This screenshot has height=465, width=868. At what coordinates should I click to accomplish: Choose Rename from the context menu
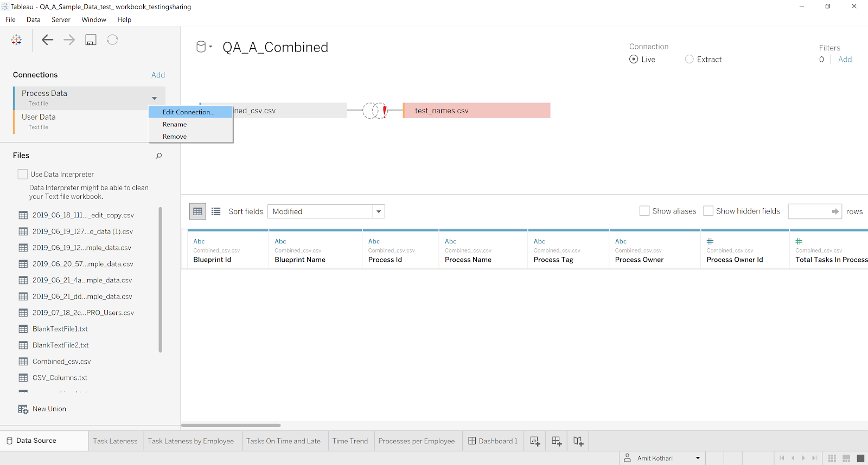coord(190,124)
